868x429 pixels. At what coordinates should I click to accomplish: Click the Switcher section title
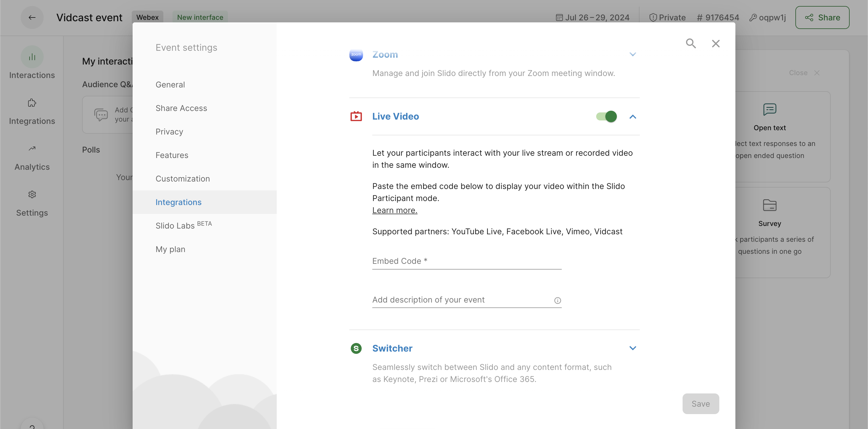[x=392, y=348]
